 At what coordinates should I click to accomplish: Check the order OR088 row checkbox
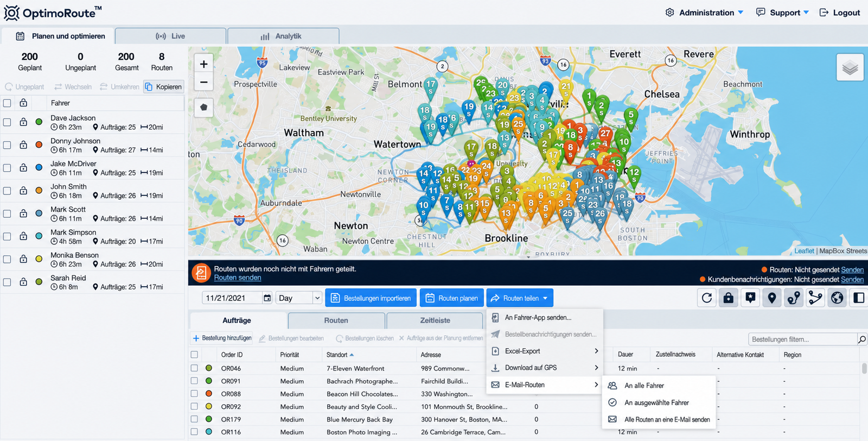point(194,394)
